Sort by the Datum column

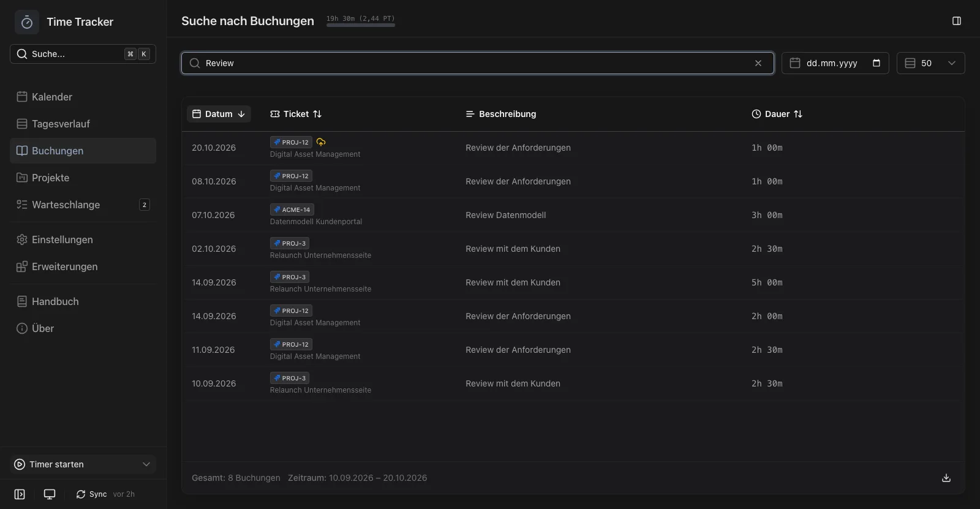click(219, 114)
